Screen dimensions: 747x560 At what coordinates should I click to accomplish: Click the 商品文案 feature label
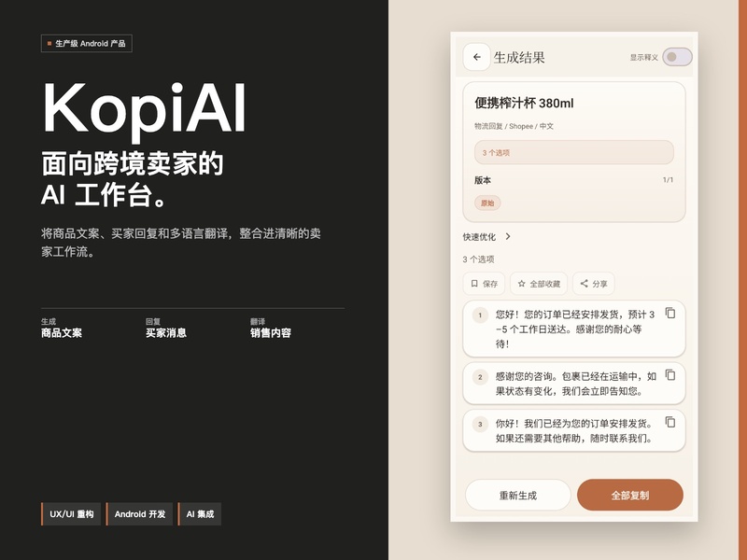62,333
